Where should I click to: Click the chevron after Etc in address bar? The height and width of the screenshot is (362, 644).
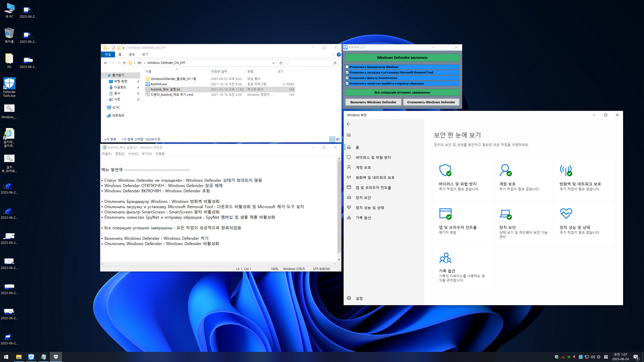[144, 63]
